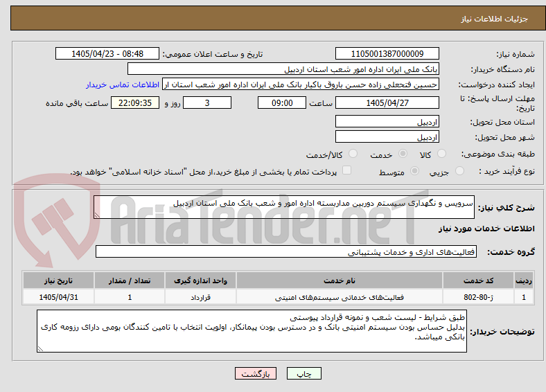Click the بازگشت (back) button
Viewport: 546px width, 392px height.
(x=256, y=373)
